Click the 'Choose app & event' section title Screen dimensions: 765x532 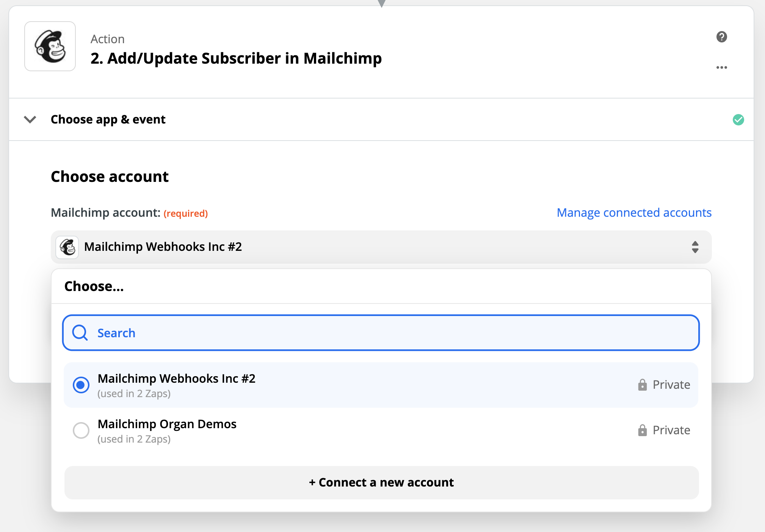[x=108, y=119]
